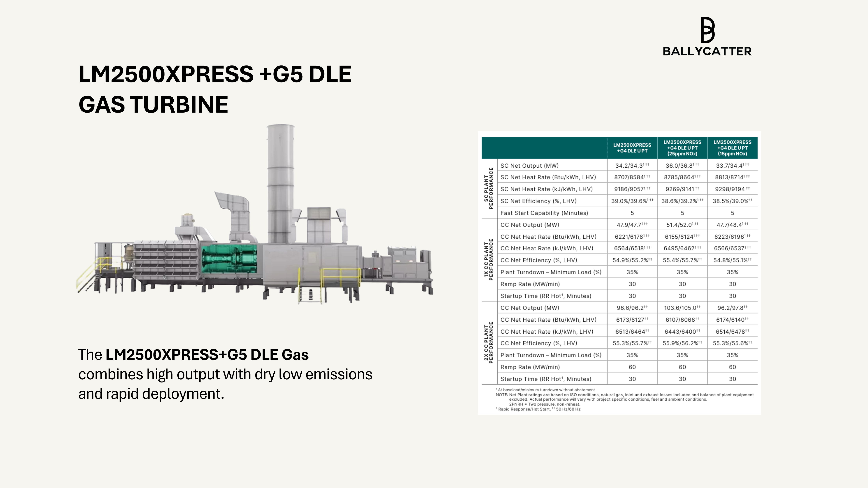Click the cell value '55.3%/55.6%'
Image resolution: width=868 pixels, height=488 pixels.
tap(732, 343)
